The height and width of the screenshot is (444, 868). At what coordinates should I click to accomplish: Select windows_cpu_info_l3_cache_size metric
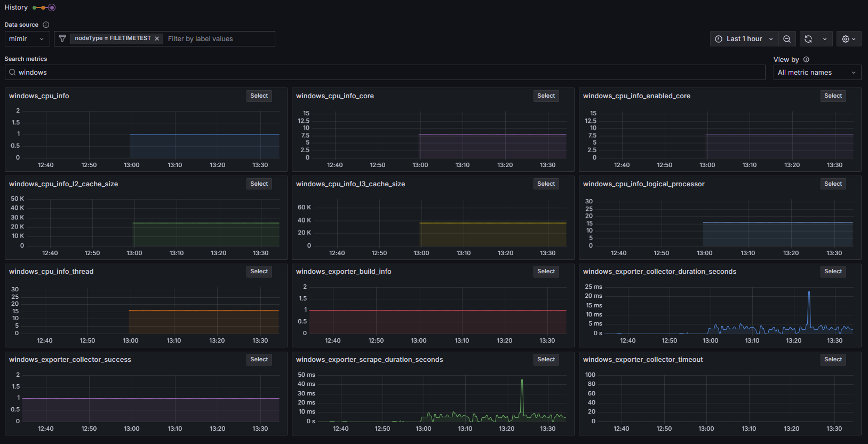[546, 184]
